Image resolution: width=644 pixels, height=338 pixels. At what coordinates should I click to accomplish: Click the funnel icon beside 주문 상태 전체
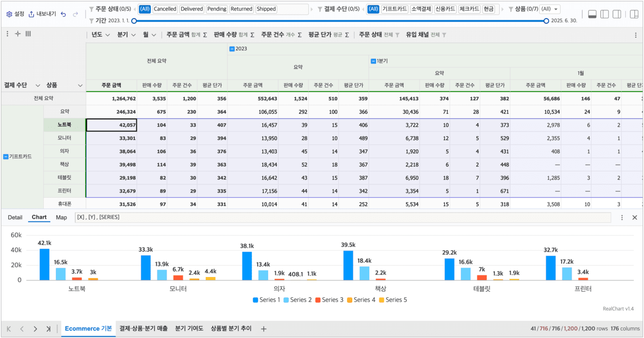point(397,35)
